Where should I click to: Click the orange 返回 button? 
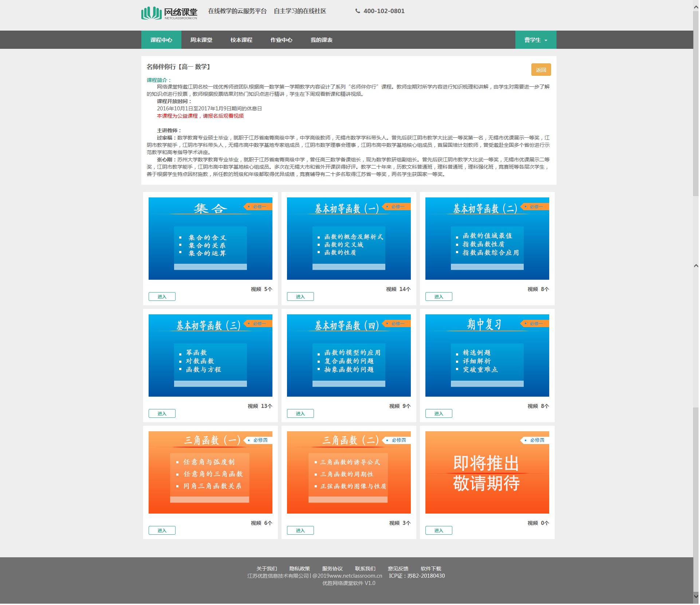coord(540,70)
